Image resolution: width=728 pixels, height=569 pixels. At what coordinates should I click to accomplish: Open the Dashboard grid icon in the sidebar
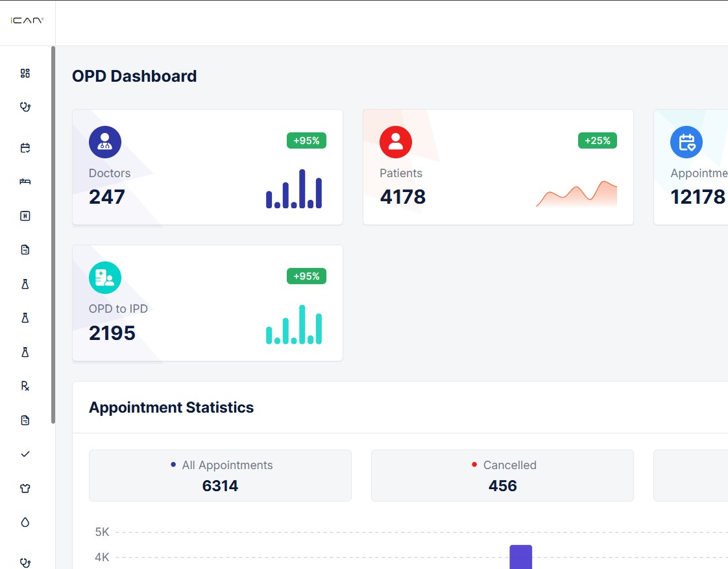pos(25,73)
